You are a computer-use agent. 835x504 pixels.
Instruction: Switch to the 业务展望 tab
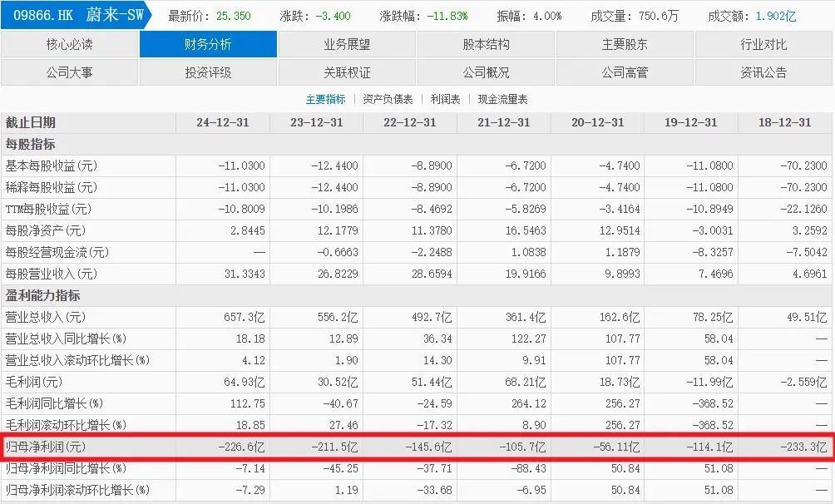click(x=347, y=44)
